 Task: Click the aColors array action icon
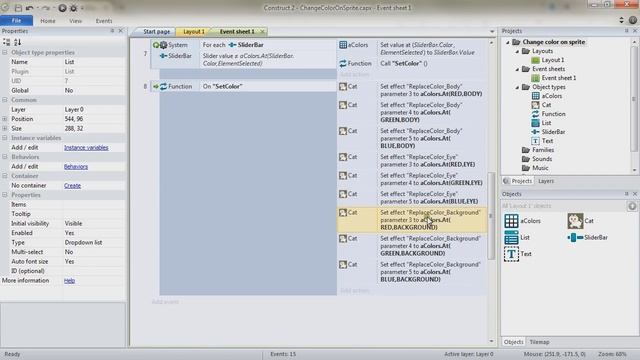(343, 45)
